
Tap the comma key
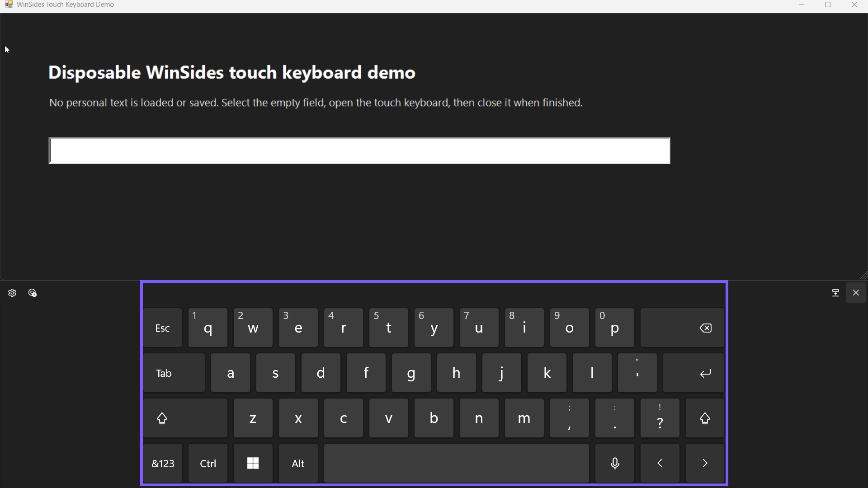(x=570, y=418)
